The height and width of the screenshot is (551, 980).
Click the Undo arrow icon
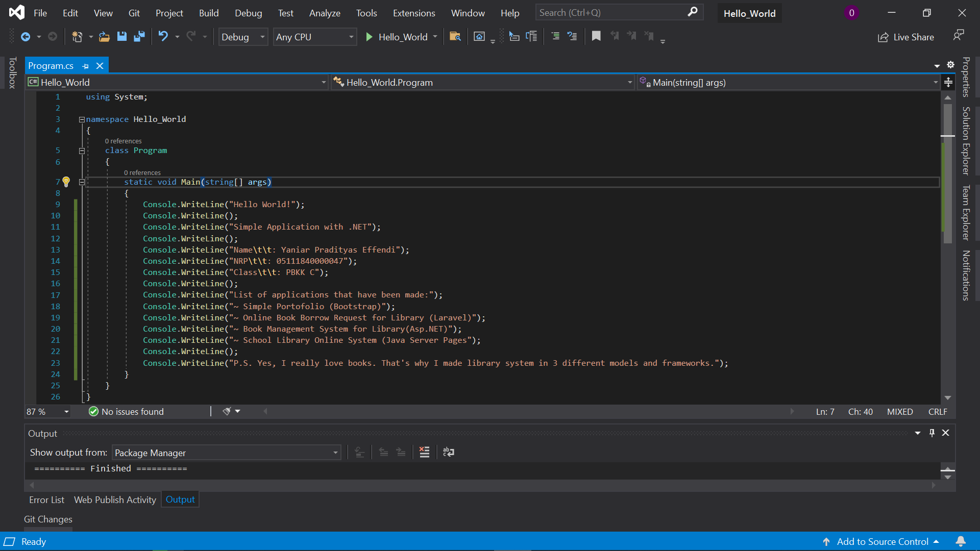click(x=163, y=37)
